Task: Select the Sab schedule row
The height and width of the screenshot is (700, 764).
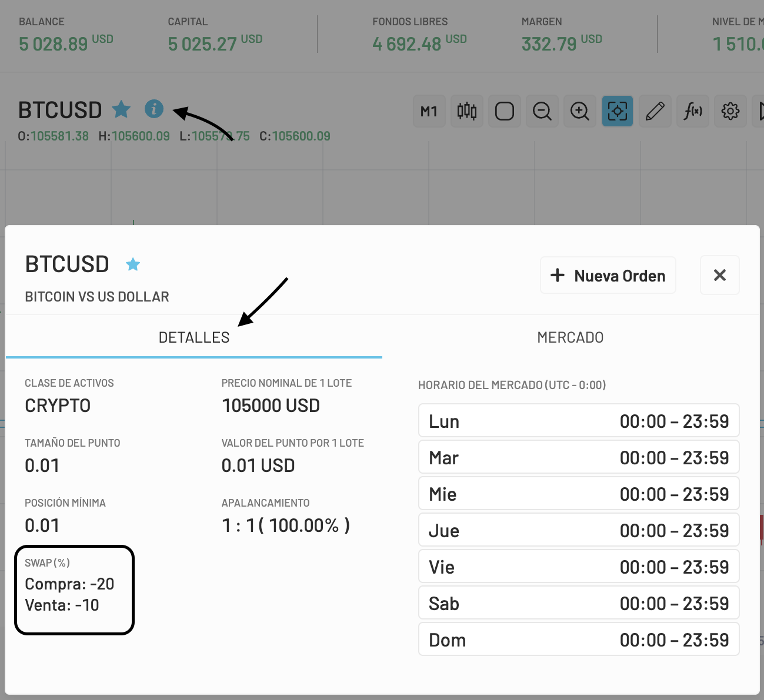Action: (x=579, y=603)
